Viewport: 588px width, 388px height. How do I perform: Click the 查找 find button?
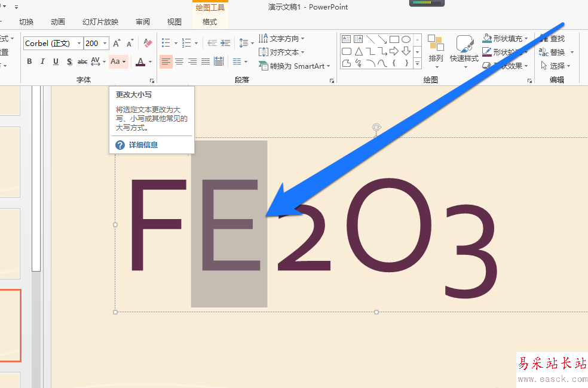coord(552,39)
